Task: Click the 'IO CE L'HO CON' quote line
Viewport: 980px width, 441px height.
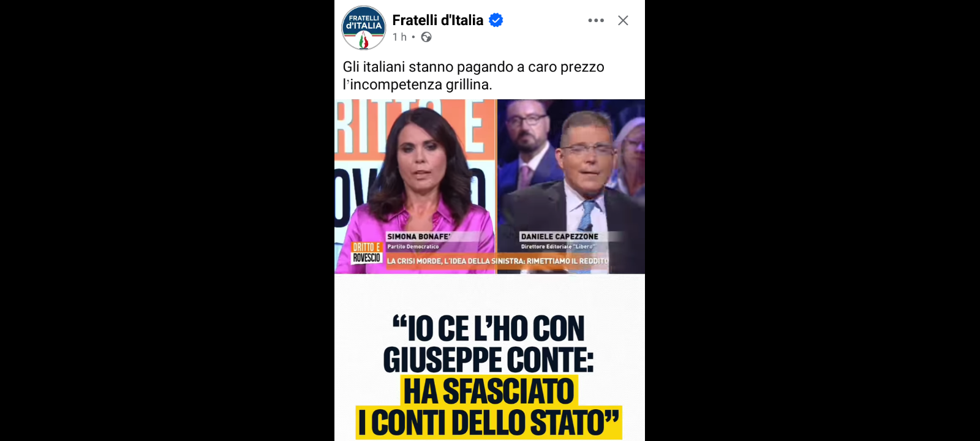Action: pyautogui.click(x=489, y=329)
